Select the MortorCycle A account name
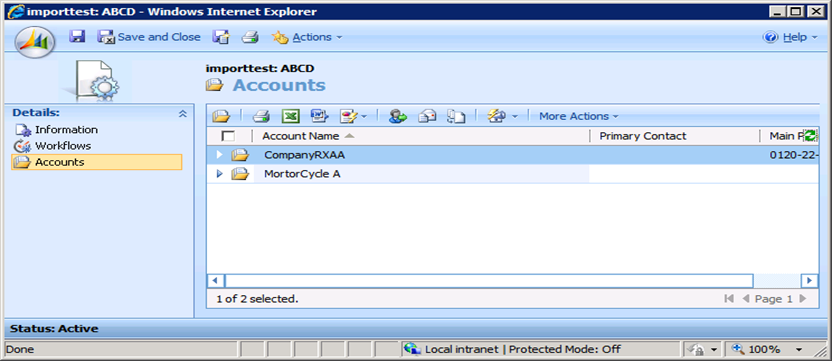Image resolution: width=832 pixels, height=361 pixels. [302, 174]
